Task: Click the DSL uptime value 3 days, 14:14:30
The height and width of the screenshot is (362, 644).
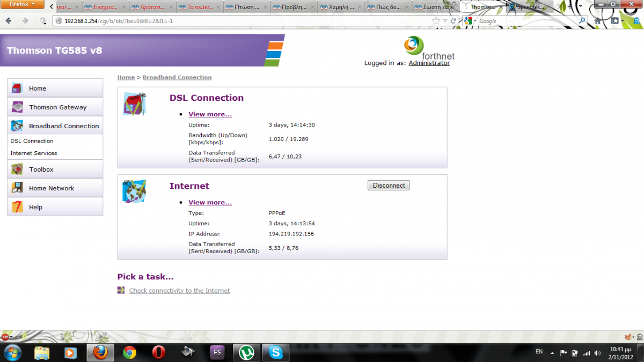Action: 291,125
